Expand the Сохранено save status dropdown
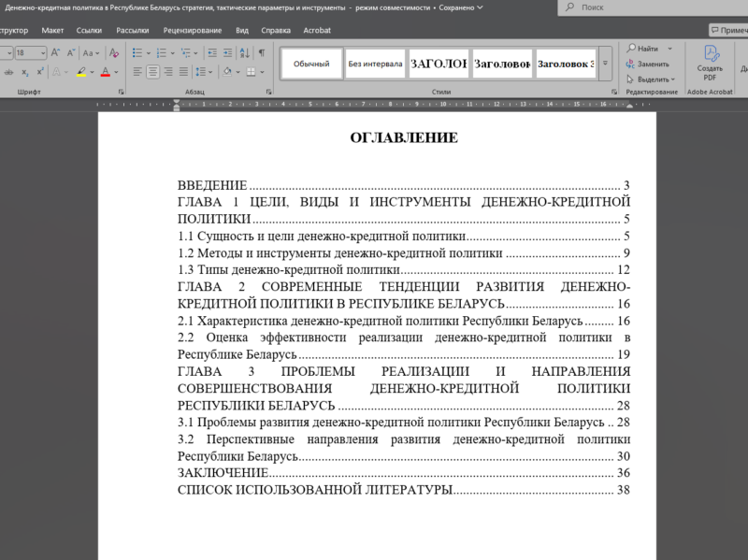Viewport: 748px width, 560px height. [461, 7]
